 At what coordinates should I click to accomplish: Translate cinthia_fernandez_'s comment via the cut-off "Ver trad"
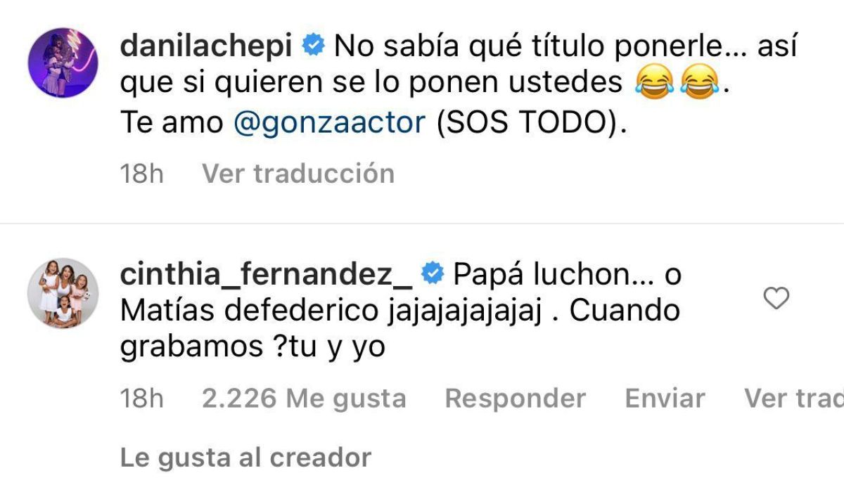793,399
